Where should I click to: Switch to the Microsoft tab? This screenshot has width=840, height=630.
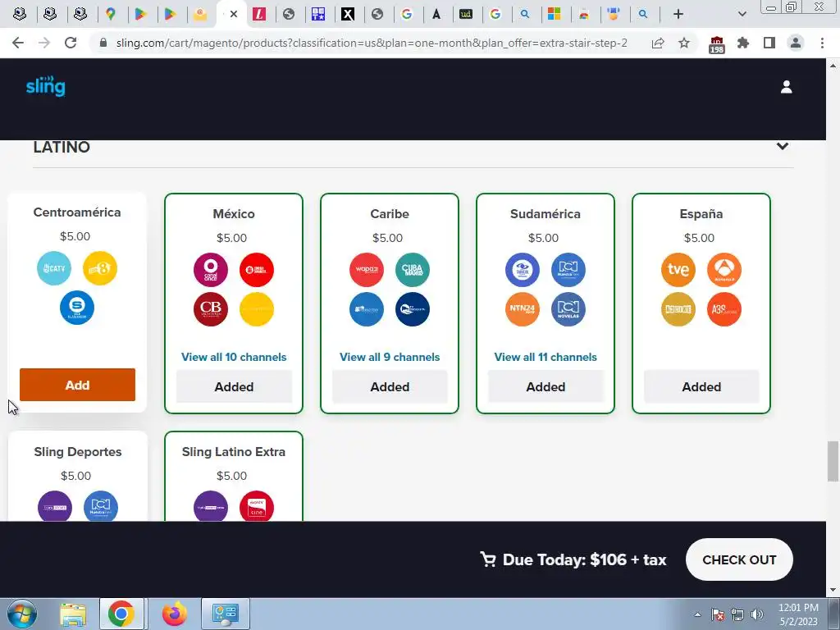pos(554,14)
